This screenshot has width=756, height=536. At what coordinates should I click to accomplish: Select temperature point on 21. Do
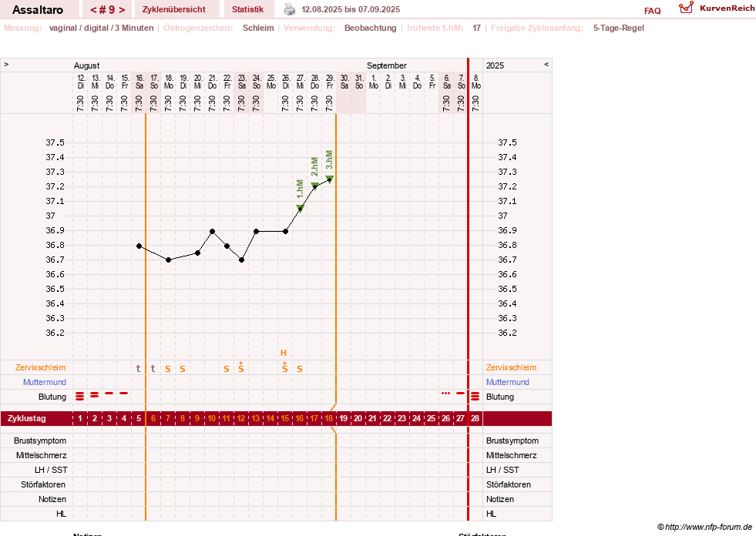[212, 231]
